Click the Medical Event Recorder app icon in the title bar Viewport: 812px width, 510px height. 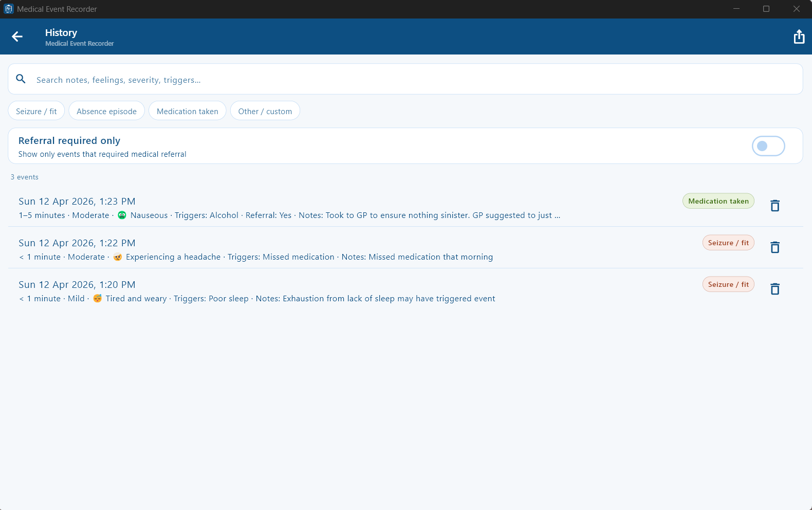(x=9, y=9)
